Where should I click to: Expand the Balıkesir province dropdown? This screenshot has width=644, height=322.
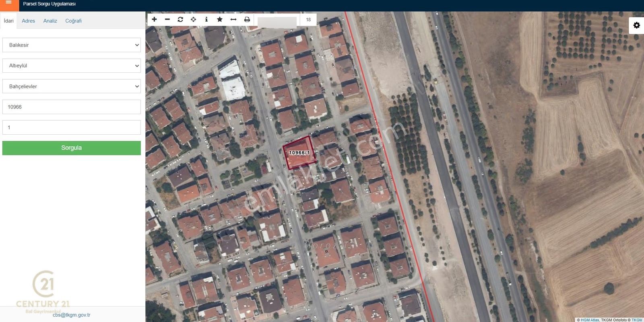pyautogui.click(x=72, y=45)
